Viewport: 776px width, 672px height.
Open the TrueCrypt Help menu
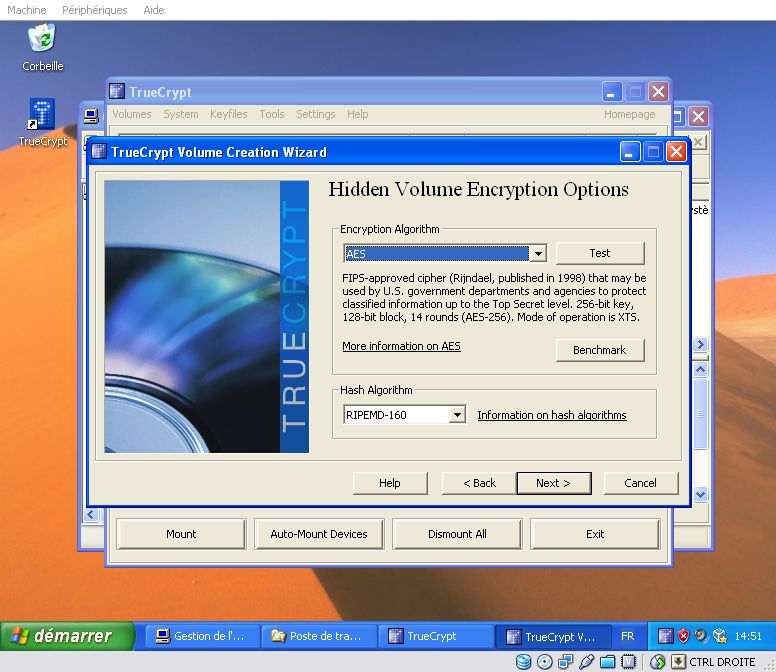[357, 114]
